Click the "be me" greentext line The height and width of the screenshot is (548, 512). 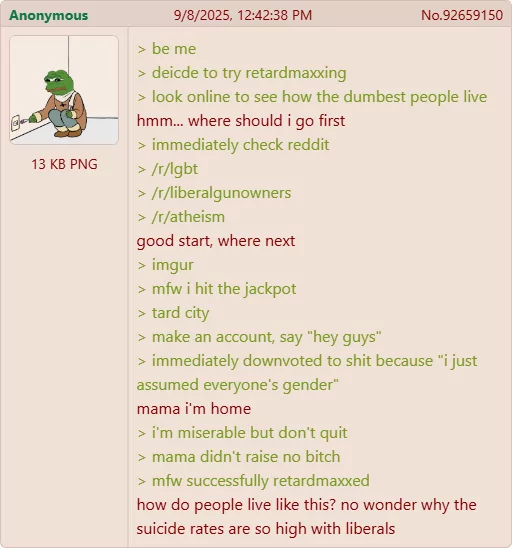tap(166, 49)
